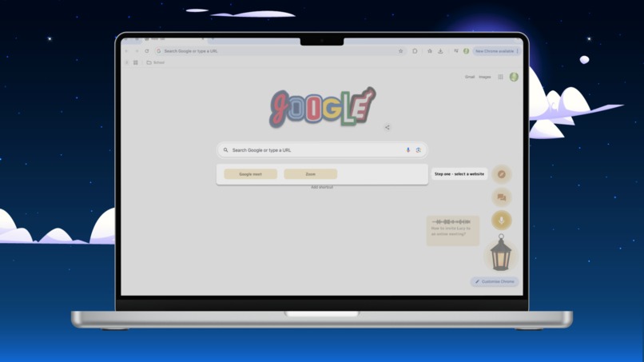Screen dimensions: 644x362
Task: Click the compass navigation assistant icon
Action: [502, 174]
